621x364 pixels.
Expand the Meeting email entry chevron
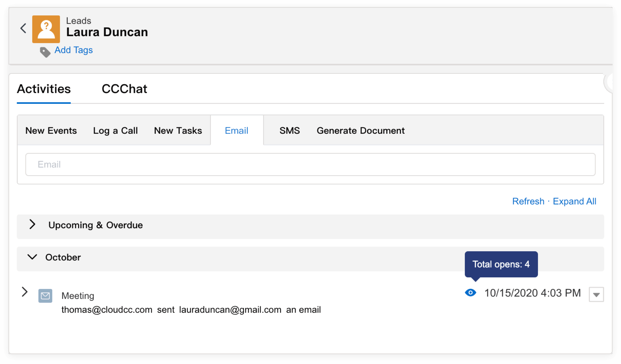[24, 292]
